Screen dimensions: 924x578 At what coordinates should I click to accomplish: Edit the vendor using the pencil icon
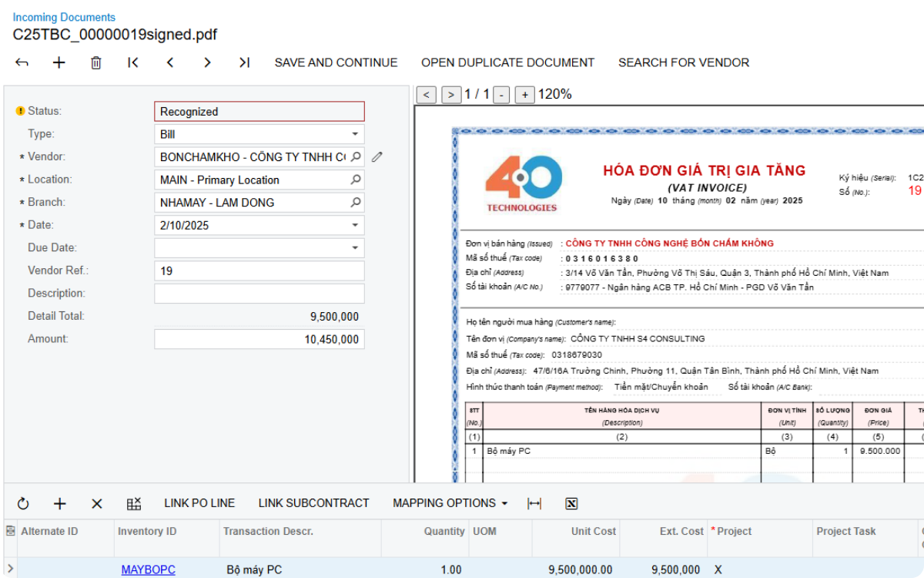pyautogui.click(x=377, y=156)
